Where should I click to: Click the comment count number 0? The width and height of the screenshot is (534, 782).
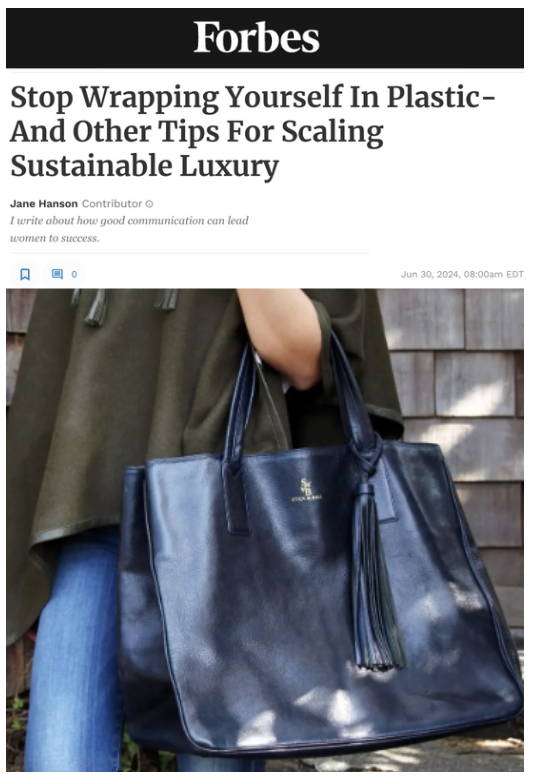click(74, 274)
